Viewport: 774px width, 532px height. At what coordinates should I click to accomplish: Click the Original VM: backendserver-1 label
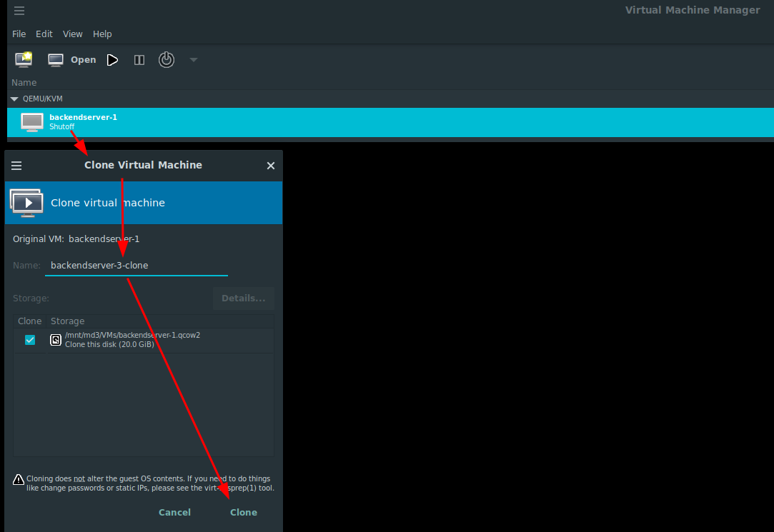(76, 239)
